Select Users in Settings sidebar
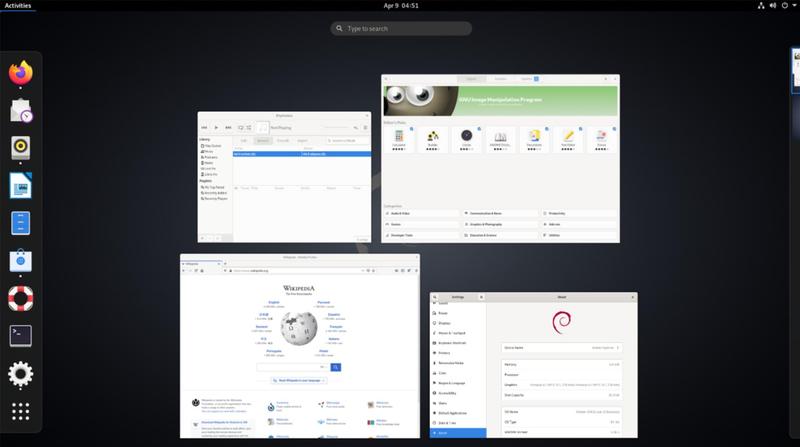The image size is (800, 447). (x=459, y=403)
